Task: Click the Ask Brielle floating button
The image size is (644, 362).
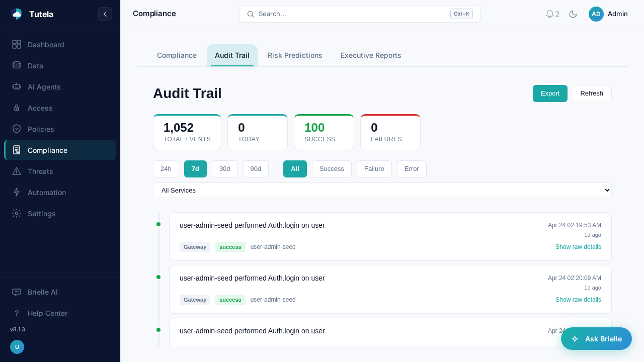Action: tap(596, 339)
